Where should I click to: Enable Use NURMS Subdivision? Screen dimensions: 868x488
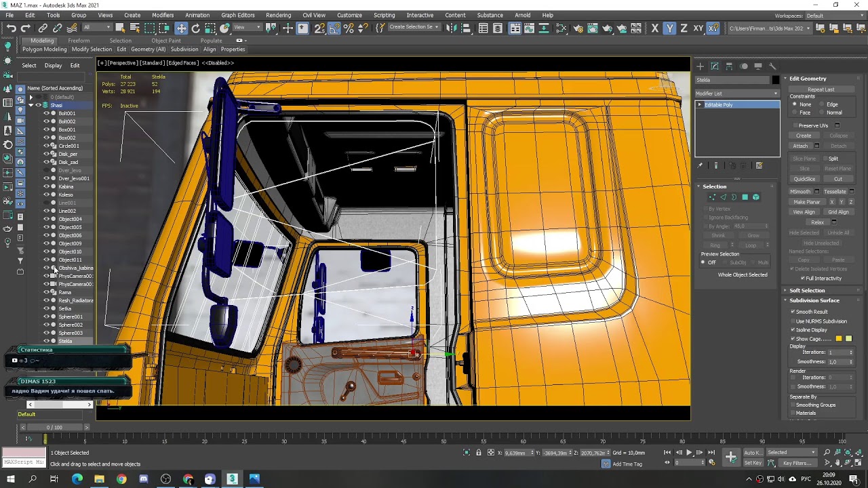pyautogui.click(x=793, y=321)
